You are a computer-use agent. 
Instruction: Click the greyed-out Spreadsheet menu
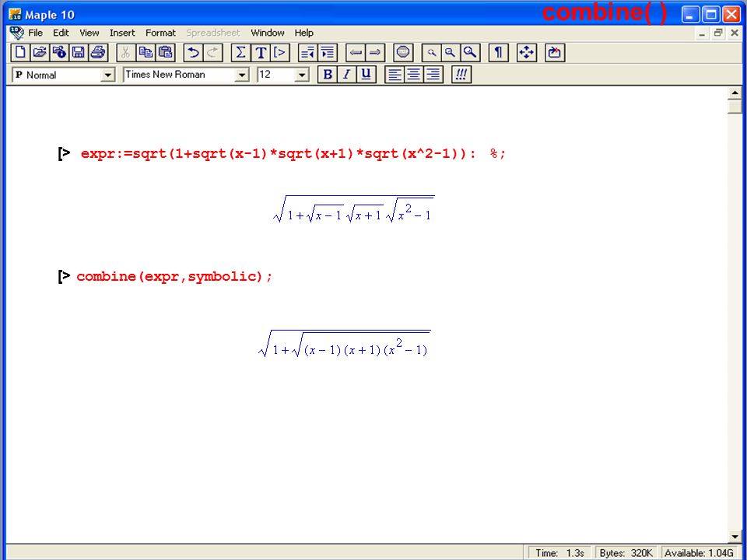click(213, 33)
